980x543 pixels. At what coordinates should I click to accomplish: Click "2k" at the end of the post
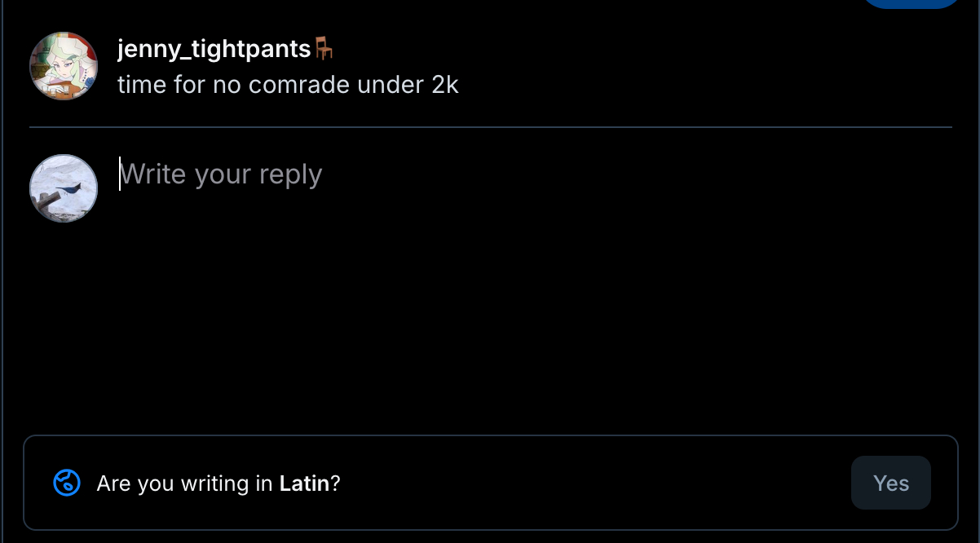445,84
